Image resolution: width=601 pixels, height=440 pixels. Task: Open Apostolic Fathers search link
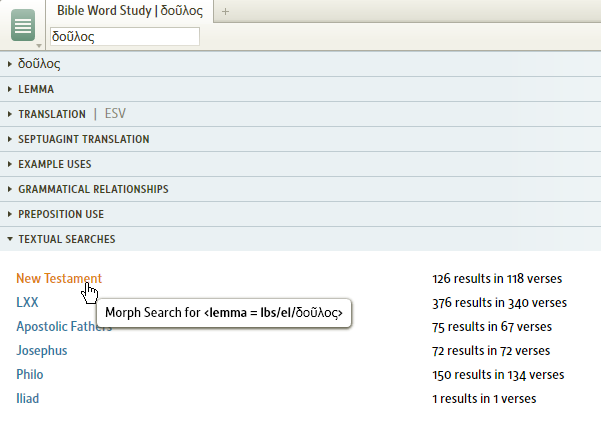click(x=64, y=327)
